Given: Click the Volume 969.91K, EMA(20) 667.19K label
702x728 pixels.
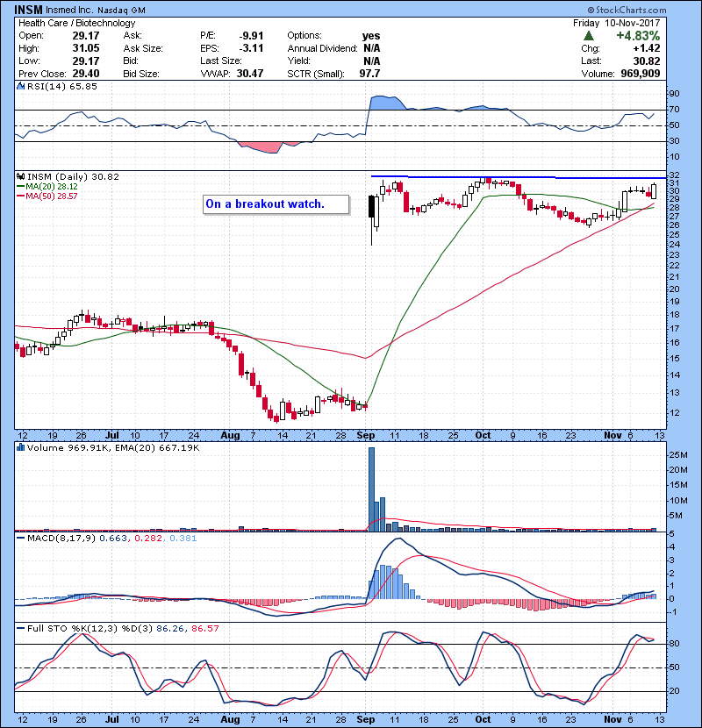Looking at the screenshot, I should tap(113, 447).
